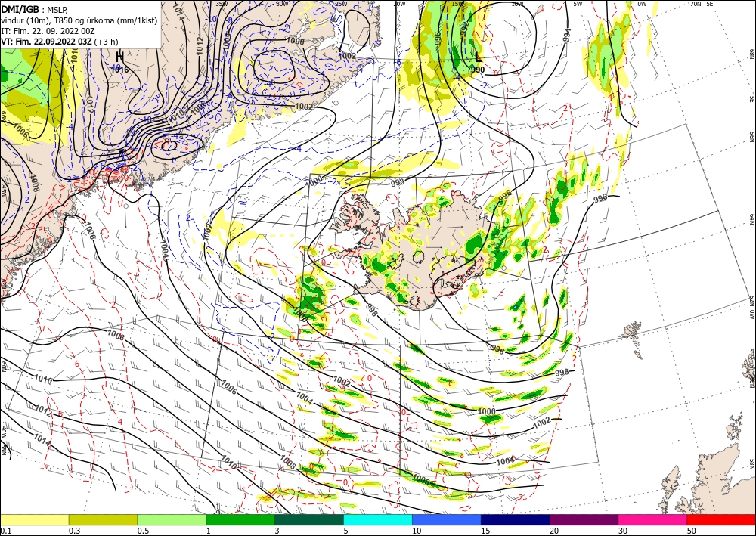Viewport: 756px width, 536px height.
Task: Click the navy 15–20 mm legend swatch
Action: point(516,519)
